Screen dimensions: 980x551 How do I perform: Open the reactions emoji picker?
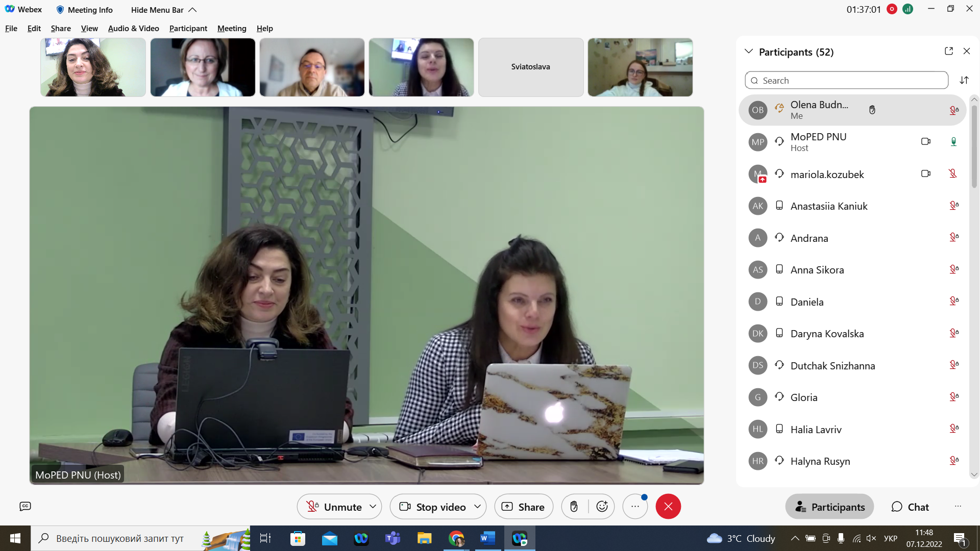[x=602, y=507]
